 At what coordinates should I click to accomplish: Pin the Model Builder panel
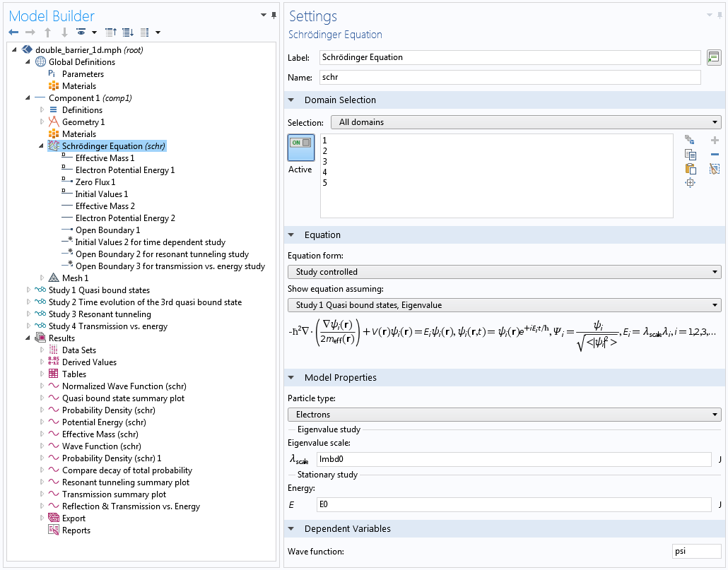coord(274,15)
